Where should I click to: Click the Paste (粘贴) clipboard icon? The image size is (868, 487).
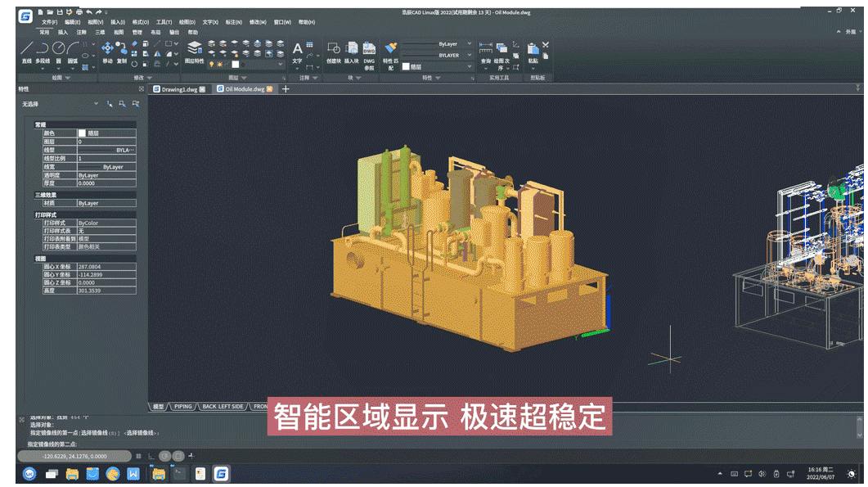pyautogui.click(x=533, y=51)
